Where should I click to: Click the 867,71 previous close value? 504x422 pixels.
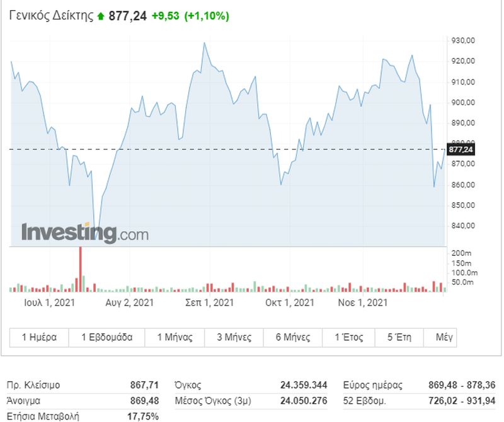[x=144, y=385]
